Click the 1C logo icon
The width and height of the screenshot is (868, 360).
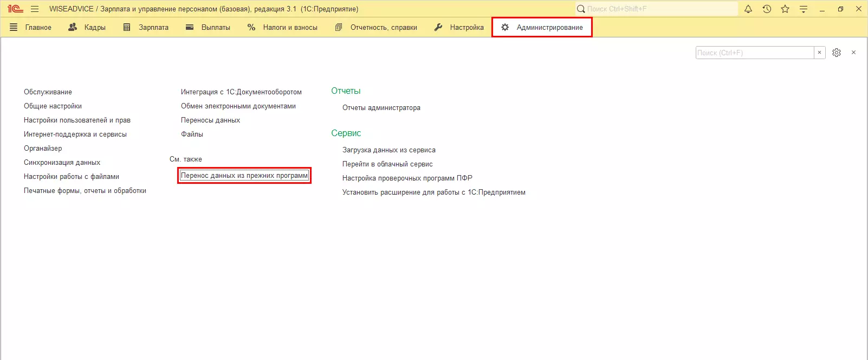[x=15, y=9]
